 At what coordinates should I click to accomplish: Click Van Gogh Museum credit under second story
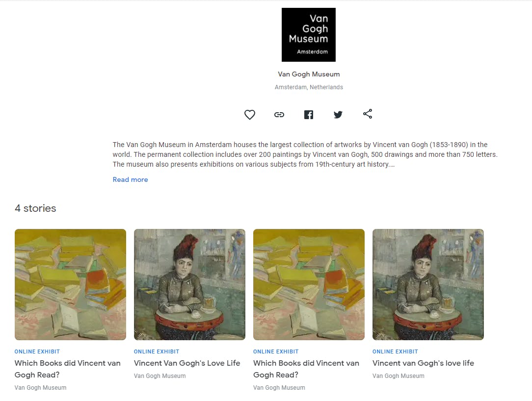(x=160, y=376)
